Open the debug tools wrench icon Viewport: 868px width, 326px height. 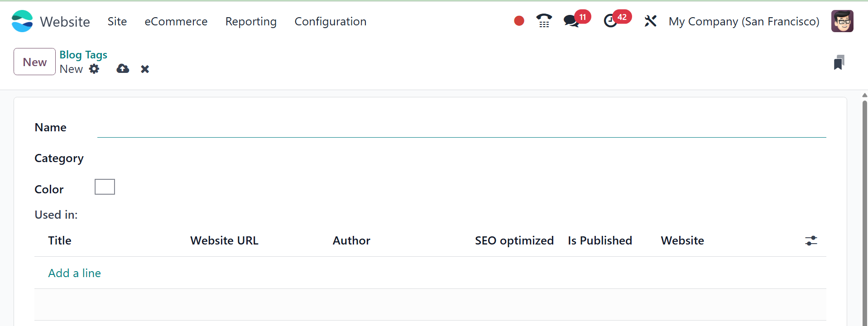point(650,21)
